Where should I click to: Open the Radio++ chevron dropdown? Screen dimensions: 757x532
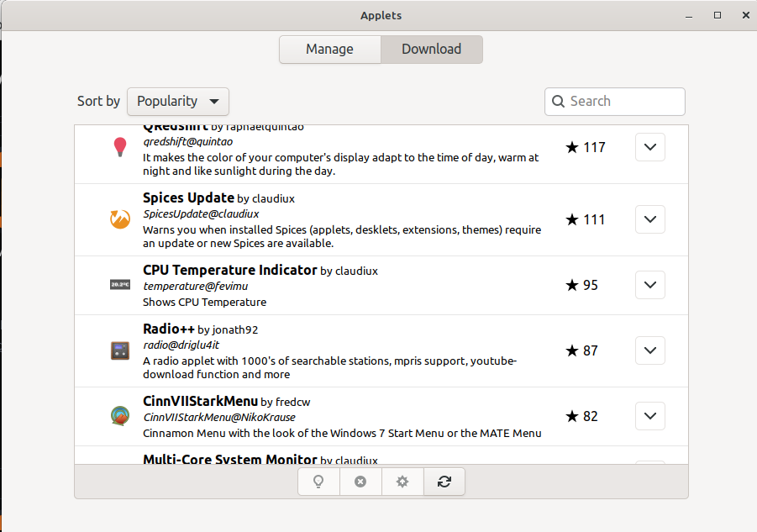pos(649,350)
